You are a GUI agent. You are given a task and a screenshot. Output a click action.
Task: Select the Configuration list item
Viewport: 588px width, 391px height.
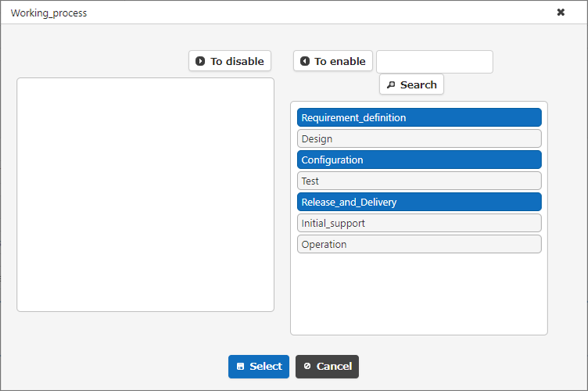(x=419, y=160)
